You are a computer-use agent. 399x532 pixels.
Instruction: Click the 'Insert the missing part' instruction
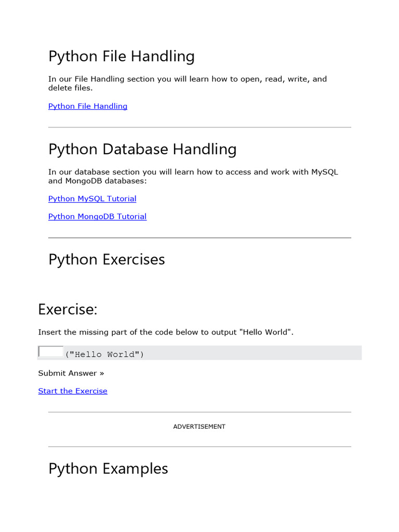[x=166, y=332]
